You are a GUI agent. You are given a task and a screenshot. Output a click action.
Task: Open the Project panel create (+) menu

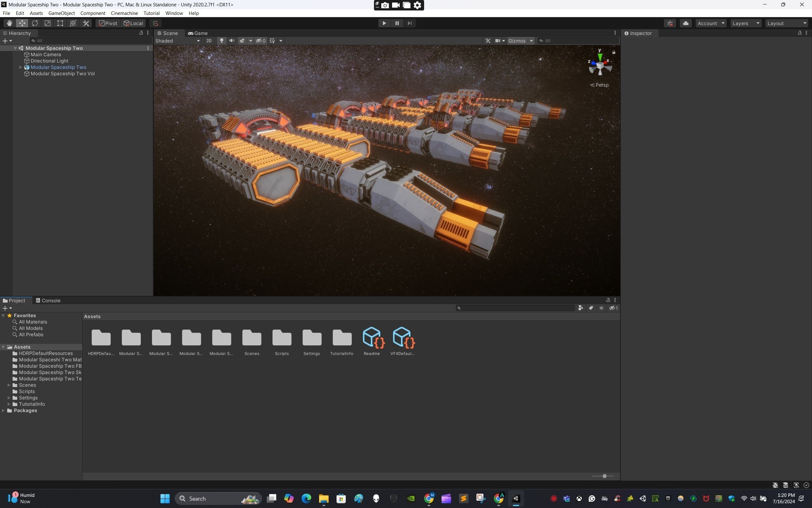click(x=7, y=308)
